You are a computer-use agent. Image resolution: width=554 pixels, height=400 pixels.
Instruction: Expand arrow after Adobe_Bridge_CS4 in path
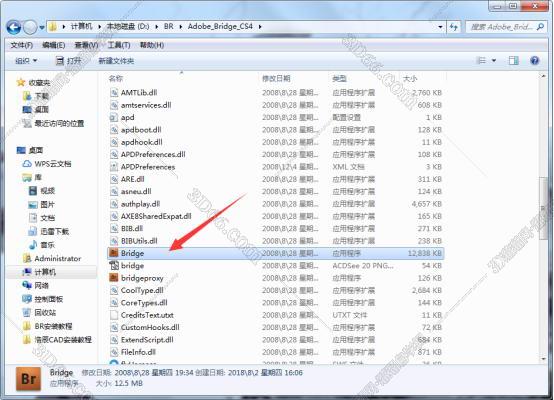[260, 27]
